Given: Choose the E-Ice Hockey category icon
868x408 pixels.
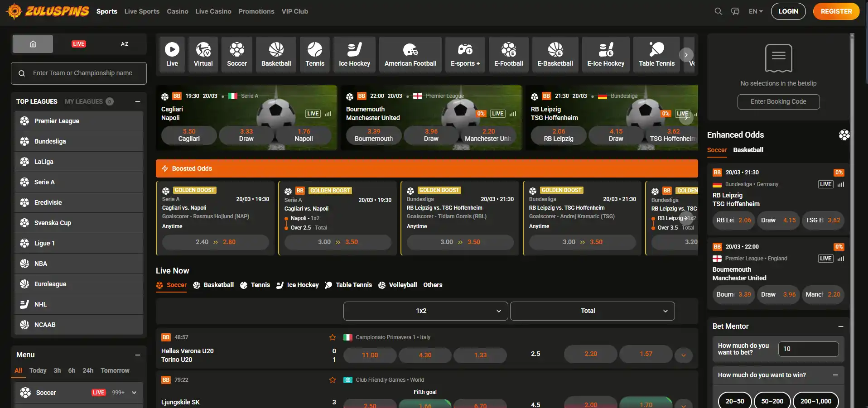Looking at the screenshot, I should [606, 54].
